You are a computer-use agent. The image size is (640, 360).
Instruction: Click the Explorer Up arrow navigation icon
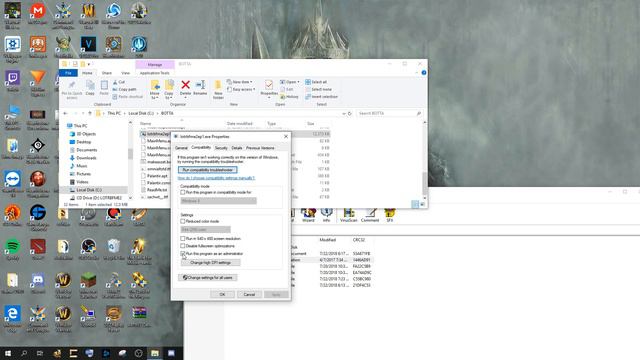click(x=90, y=113)
